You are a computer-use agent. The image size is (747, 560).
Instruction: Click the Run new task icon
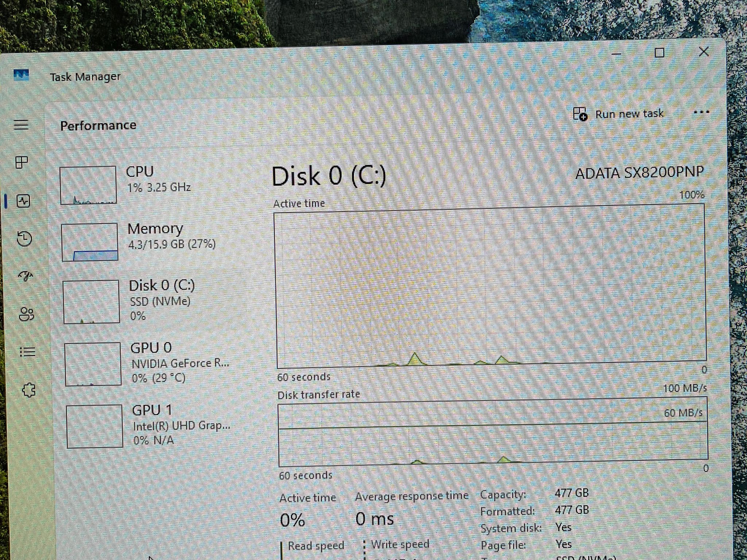[580, 114]
